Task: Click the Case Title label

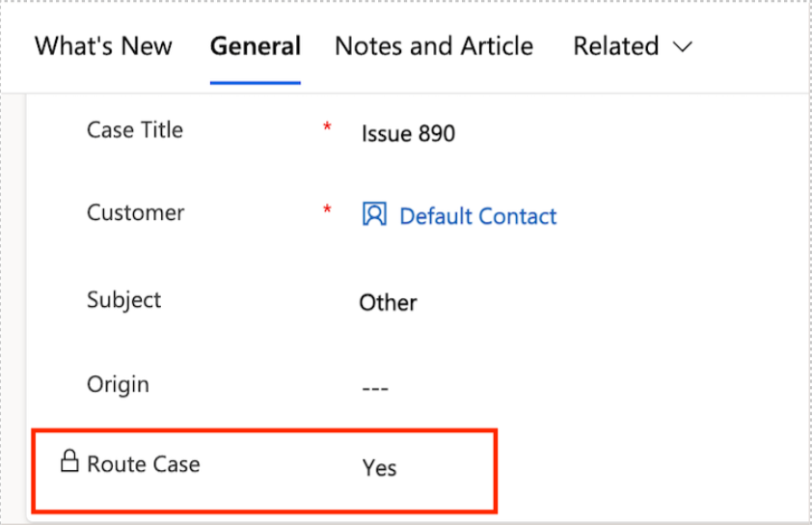Action: pyautogui.click(x=135, y=129)
